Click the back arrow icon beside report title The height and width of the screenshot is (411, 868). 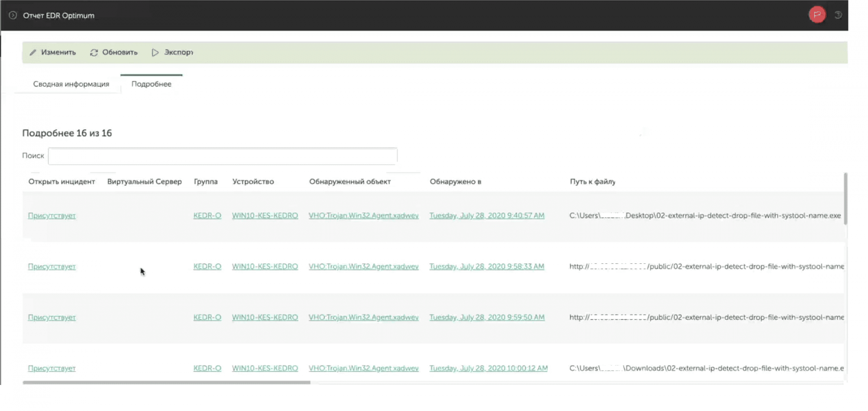click(13, 15)
